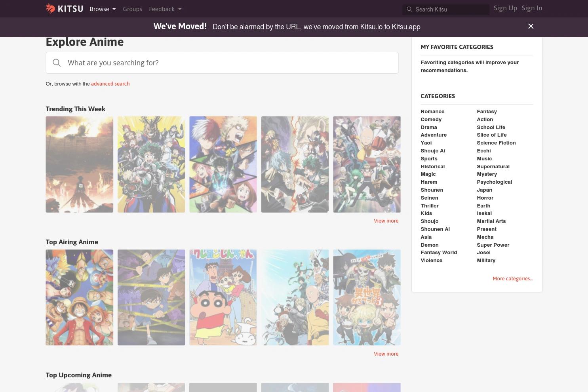Select the Demon category
This screenshot has height=392, width=588.
[x=429, y=245]
